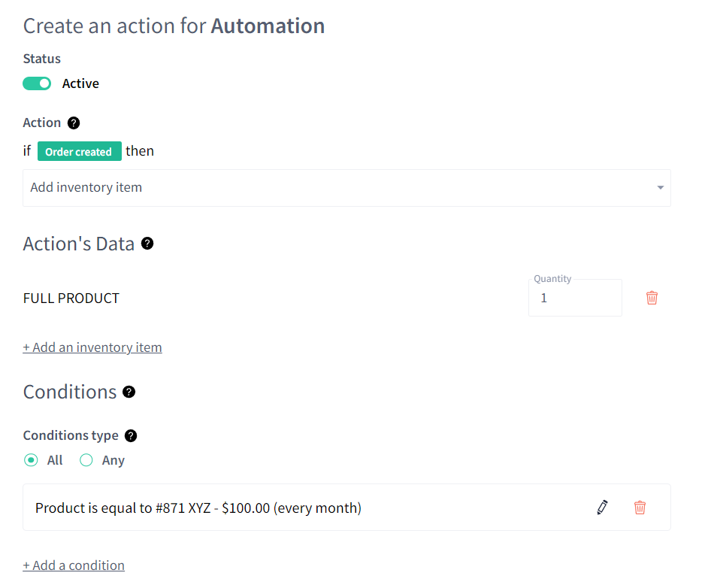Click the Add an inventory item link
This screenshot has width=714, height=588.
pos(92,347)
